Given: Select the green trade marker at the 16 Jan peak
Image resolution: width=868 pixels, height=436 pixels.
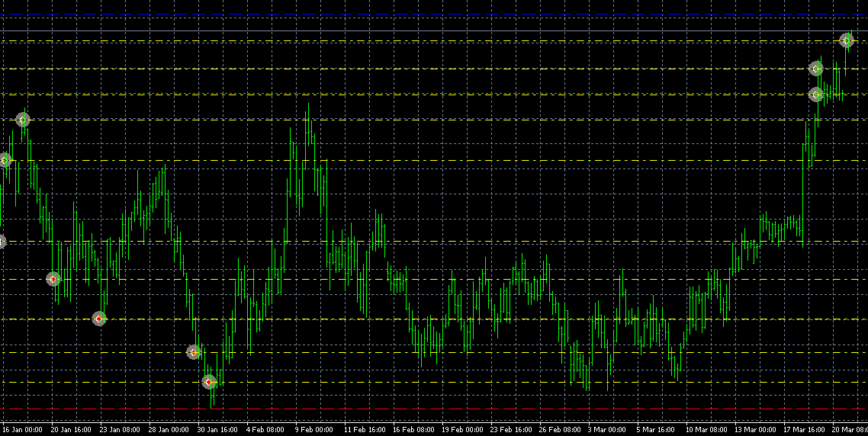Looking at the screenshot, I should pyautogui.click(x=23, y=120).
